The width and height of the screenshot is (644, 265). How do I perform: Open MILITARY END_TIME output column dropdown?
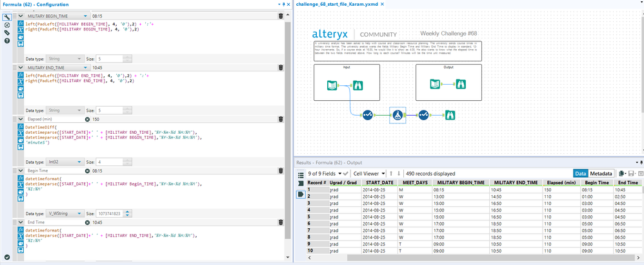85,67
